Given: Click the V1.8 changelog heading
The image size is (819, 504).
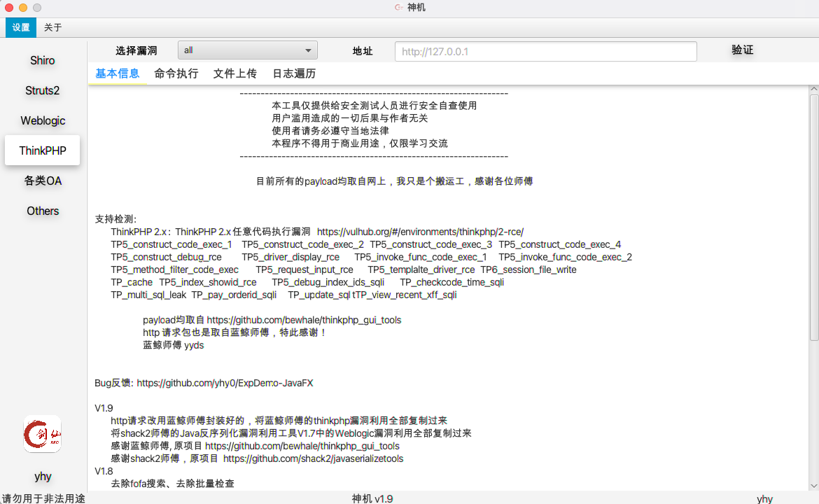Looking at the screenshot, I should 104,472.
